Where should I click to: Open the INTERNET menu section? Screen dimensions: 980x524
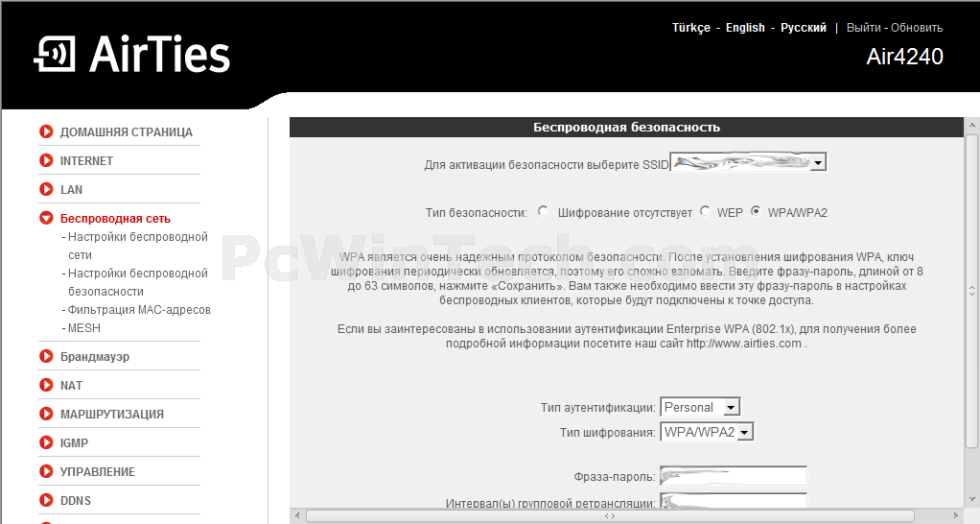pos(86,160)
